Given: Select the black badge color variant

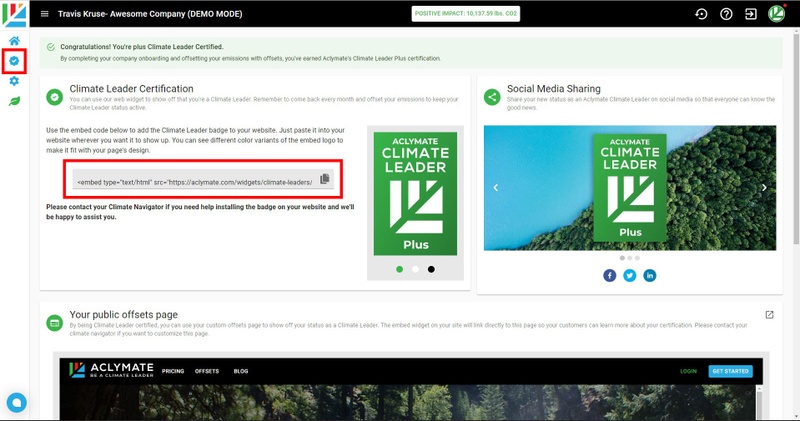Looking at the screenshot, I should point(431,269).
